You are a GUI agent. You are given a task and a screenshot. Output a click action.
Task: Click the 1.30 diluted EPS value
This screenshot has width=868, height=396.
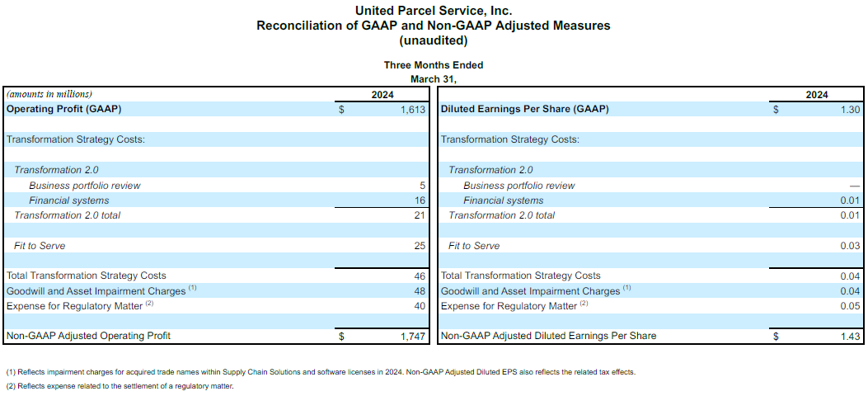851,110
